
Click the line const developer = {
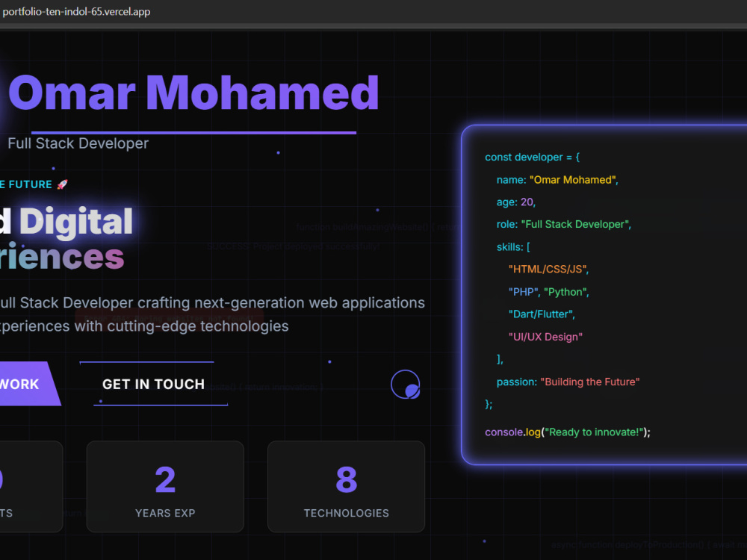[x=532, y=157]
